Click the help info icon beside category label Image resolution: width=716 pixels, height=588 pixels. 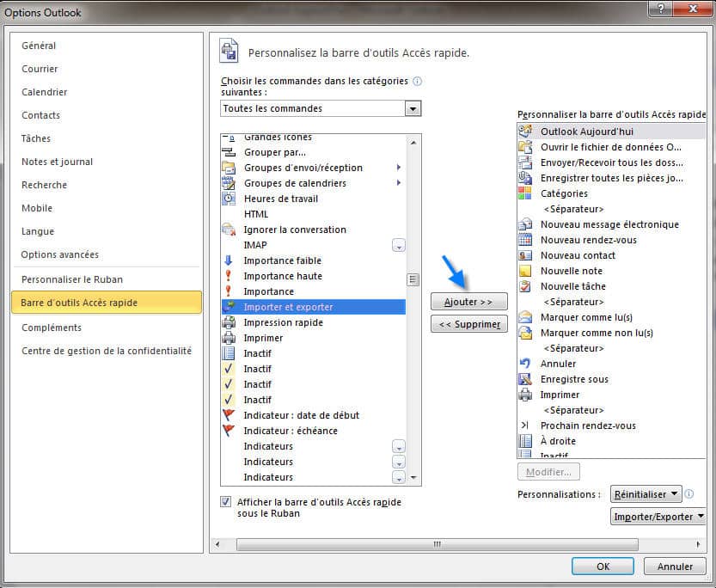tap(418, 82)
